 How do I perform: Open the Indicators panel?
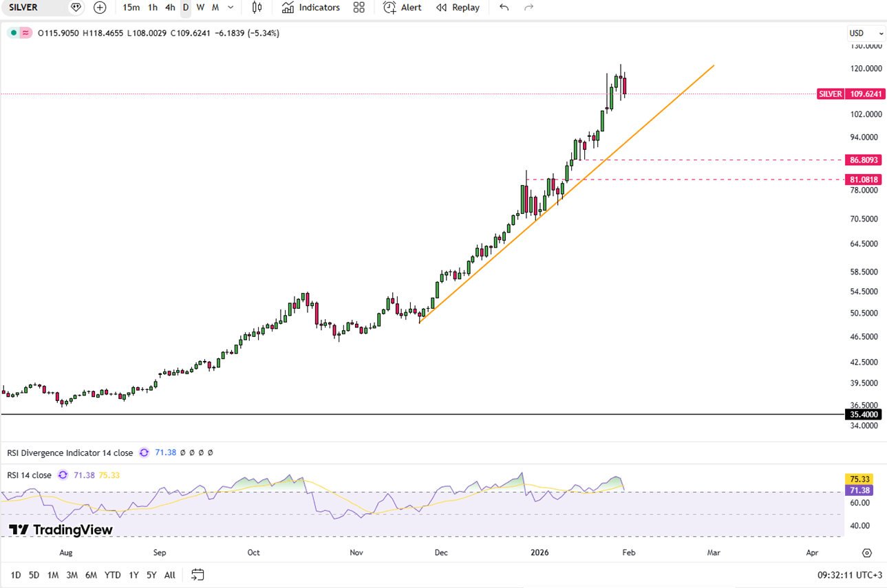click(311, 8)
